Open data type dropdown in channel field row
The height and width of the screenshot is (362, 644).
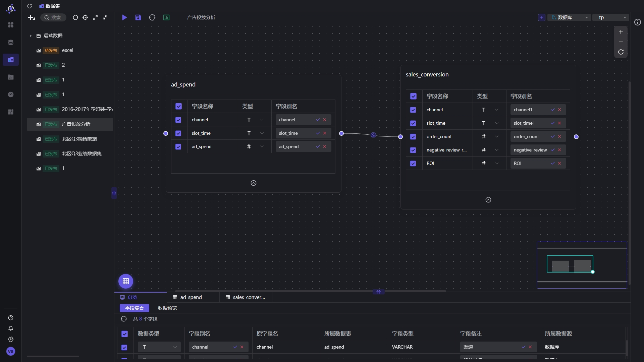tap(159, 347)
